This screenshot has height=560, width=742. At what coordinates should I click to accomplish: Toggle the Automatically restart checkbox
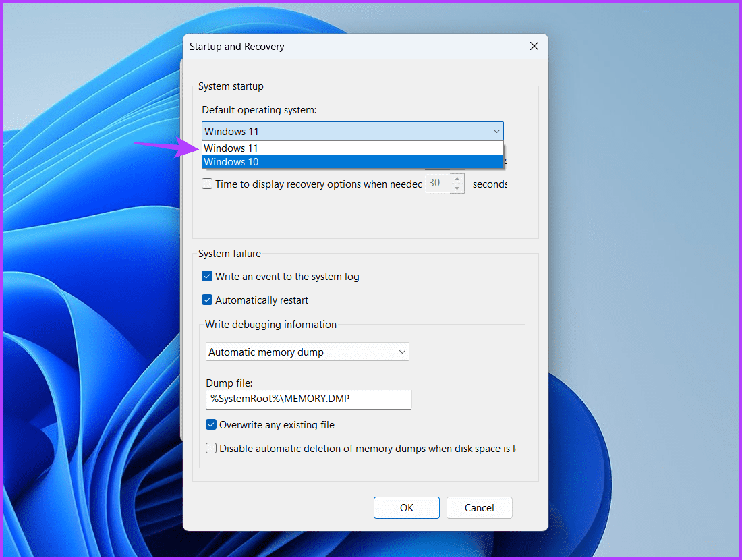tap(207, 300)
